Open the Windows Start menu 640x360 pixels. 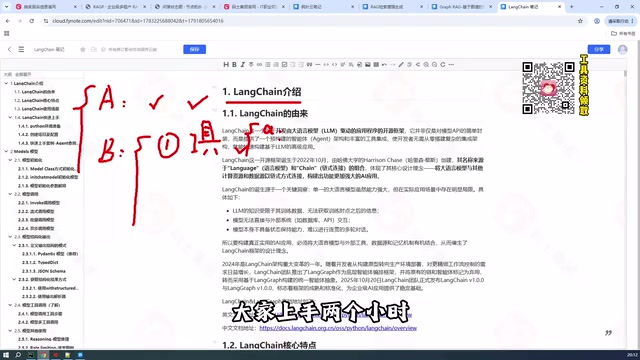[x=6, y=355]
